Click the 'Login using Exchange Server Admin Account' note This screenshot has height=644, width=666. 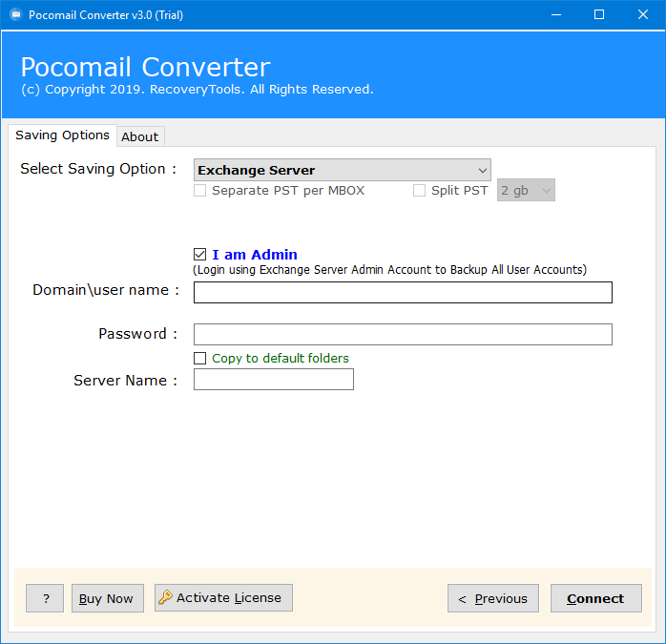pyautogui.click(x=389, y=270)
